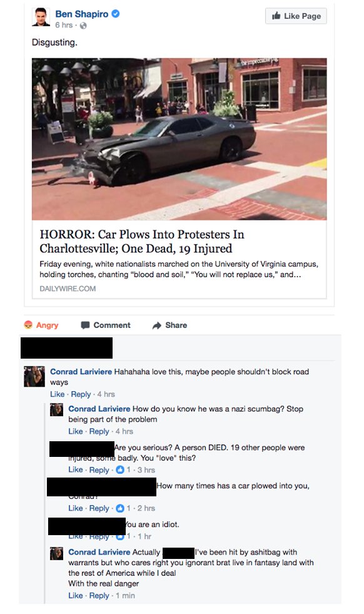
Task: Click the like count icon on the 2 hrs reply
Action: click(x=120, y=508)
